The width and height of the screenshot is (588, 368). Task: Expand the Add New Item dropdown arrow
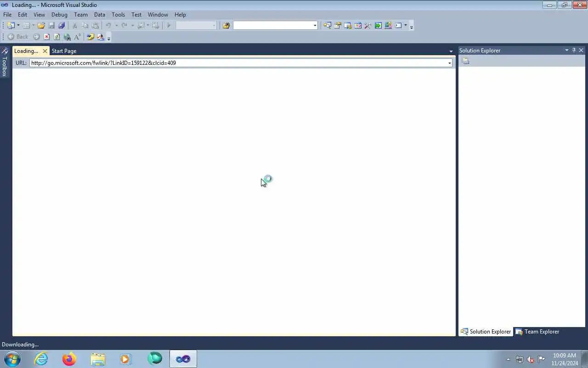[34, 26]
